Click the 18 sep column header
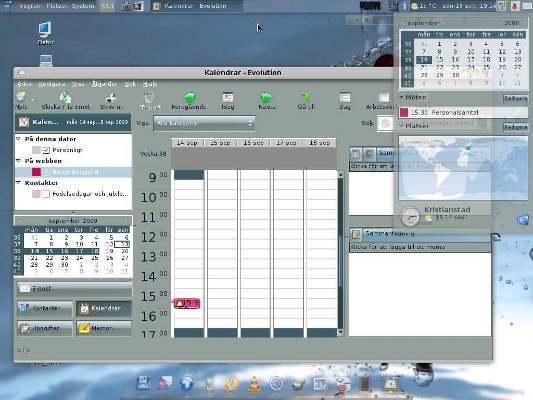The width and height of the screenshot is (533, 400). tap(320, 143)
